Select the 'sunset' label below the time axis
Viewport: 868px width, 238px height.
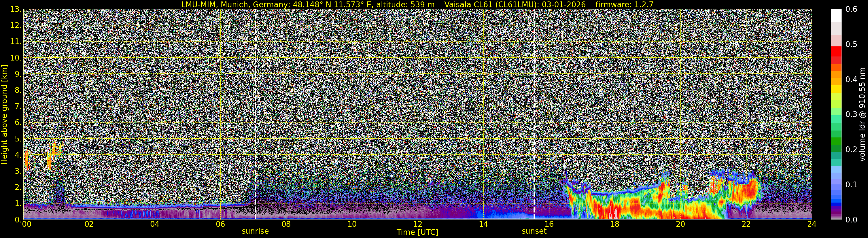(534, 231)
